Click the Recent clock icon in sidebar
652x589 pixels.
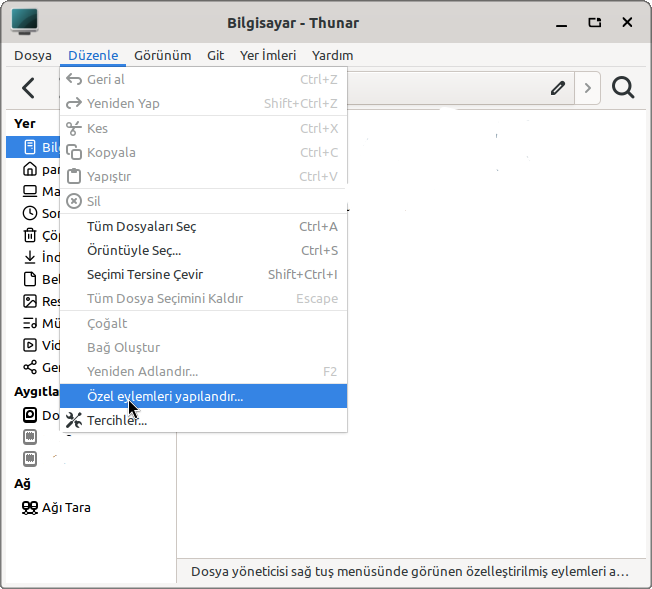click(x=29, y=213)
